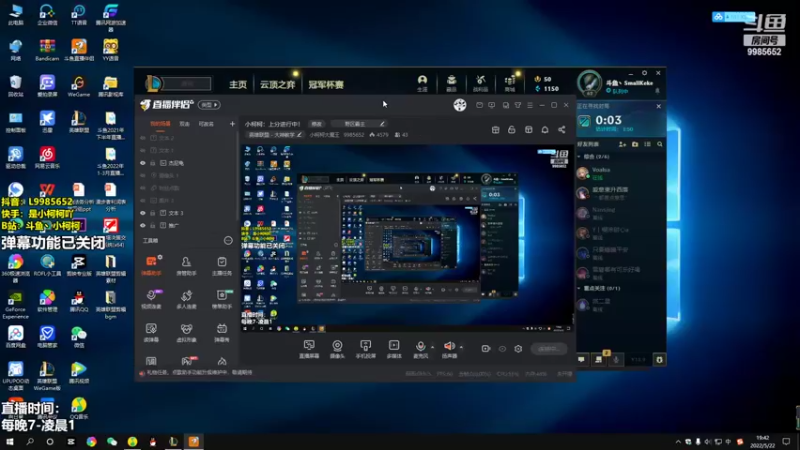Toggle the preview eye icon beside record
800x450 pixels.
coord(502,349)
